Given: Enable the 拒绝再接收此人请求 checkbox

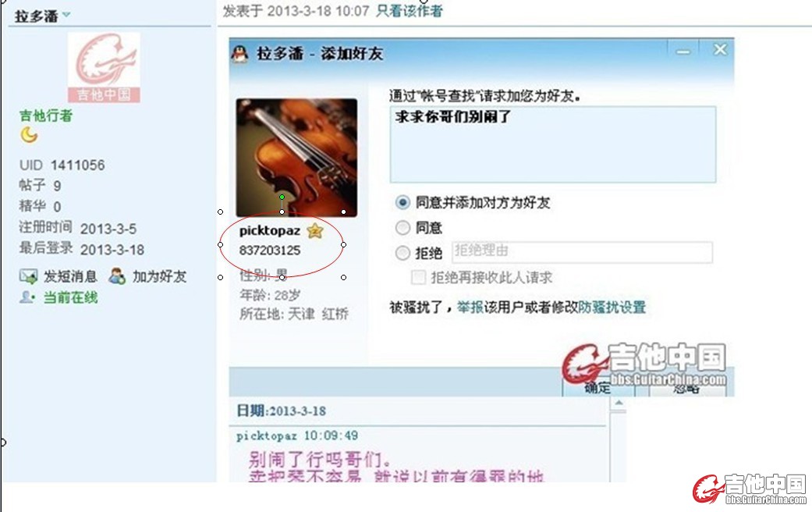Looking at the screenshot, I should [418, 277].
